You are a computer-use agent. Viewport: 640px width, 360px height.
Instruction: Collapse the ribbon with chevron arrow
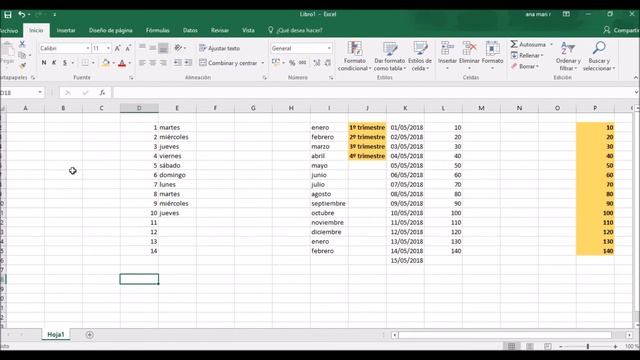pos(636,77)
